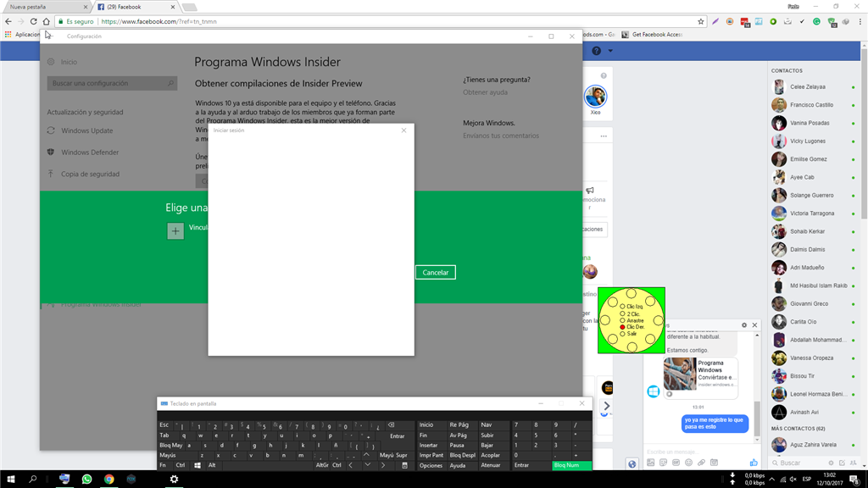Start a new message from contacts sidebar
Image resolution: width=868 pixels, height=488 pixels.
(842, 463)
